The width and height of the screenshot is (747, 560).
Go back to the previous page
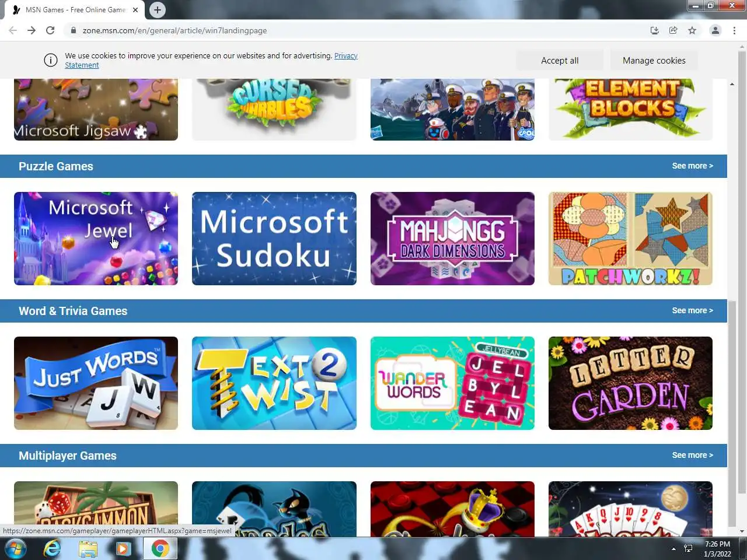[13, 30]
